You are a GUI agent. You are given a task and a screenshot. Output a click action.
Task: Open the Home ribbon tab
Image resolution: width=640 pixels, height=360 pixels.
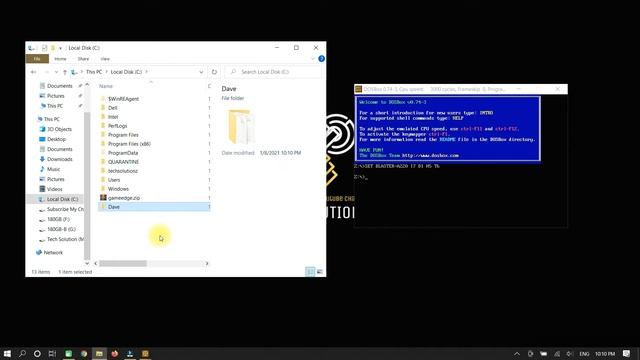60,59
